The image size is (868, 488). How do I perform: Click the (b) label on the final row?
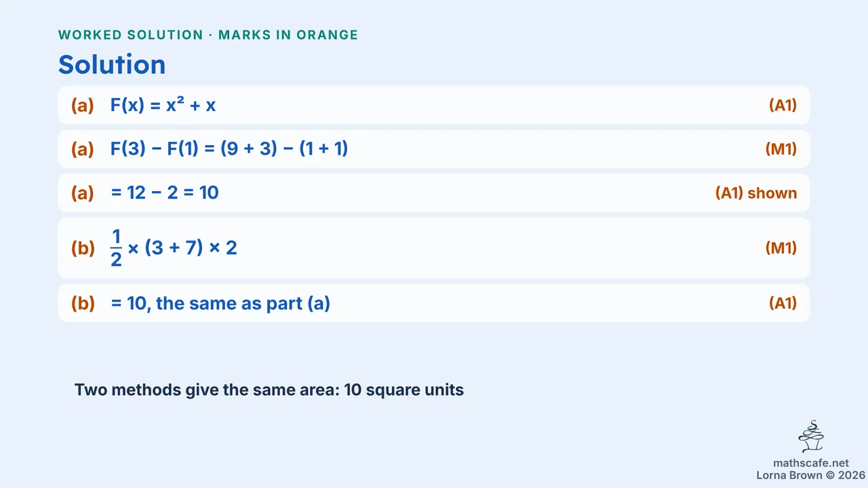[83, 303]
